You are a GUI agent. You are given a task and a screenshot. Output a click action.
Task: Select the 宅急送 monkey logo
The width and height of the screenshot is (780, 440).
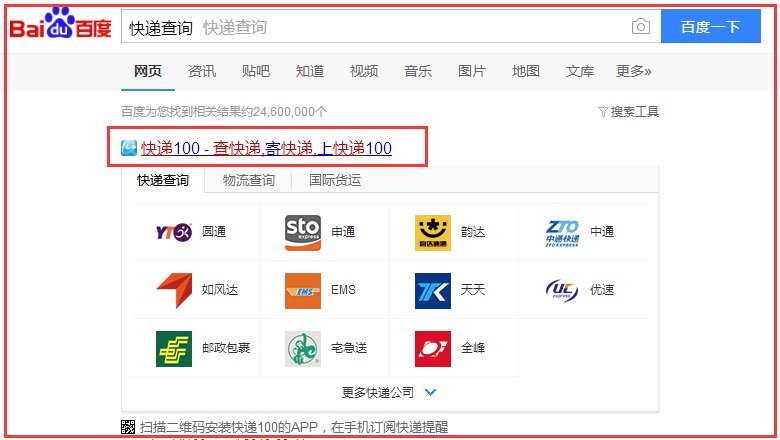tap(303, 349)
